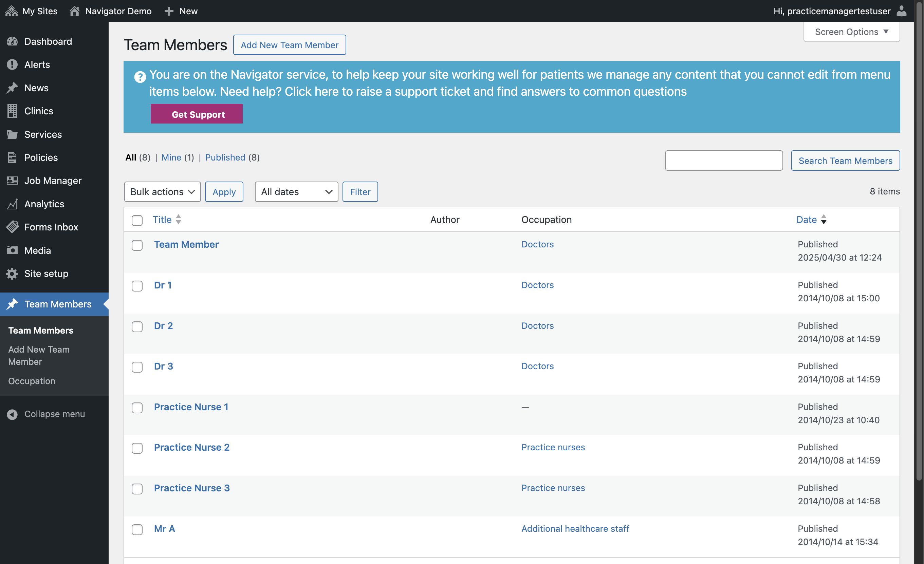Click the plus icon beside New
This screenshot has width=924, height=564.
tap(169, 11)
